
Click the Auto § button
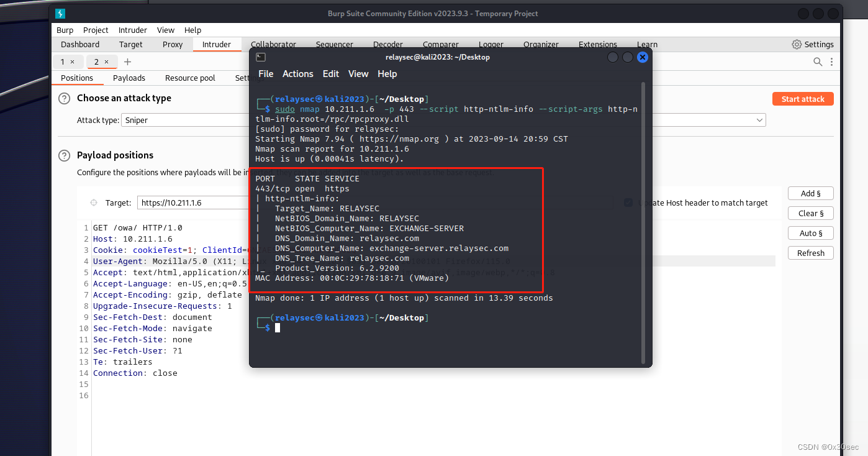click(x=811, y=233)
